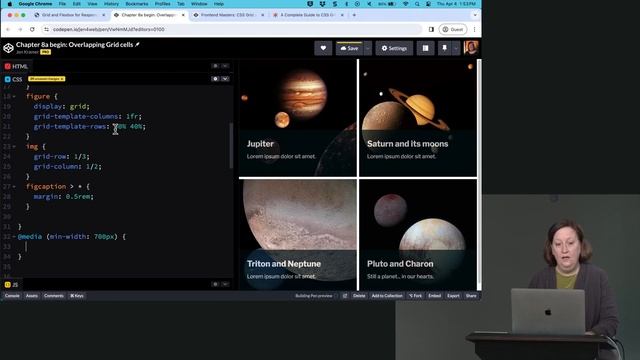Expand the JS editor dropdown chevron
Screen dimensions: 640x360
(225, 284)
